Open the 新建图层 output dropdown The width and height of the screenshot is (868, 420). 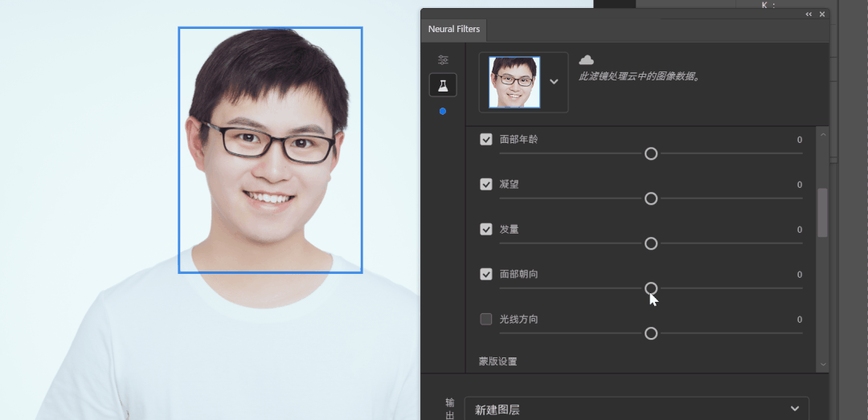click(x=637, y=410)
